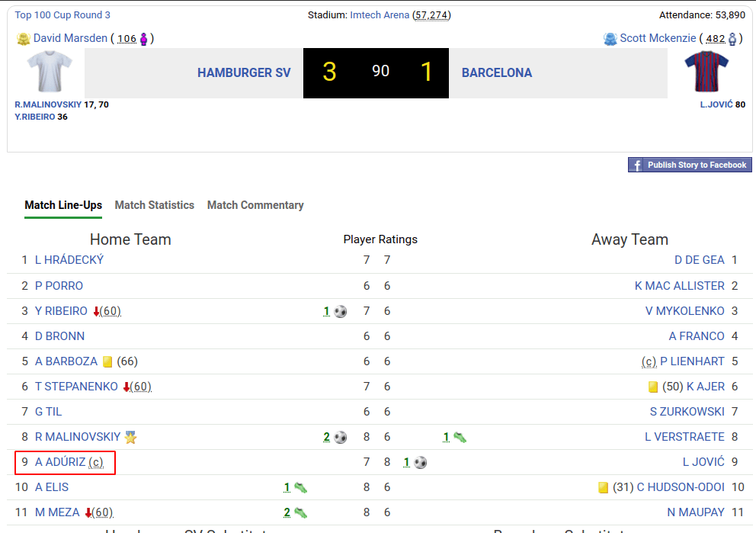Screen dimensions: 756x533
Task: Open the Hamburger SV team link
Action: (244, 73)
